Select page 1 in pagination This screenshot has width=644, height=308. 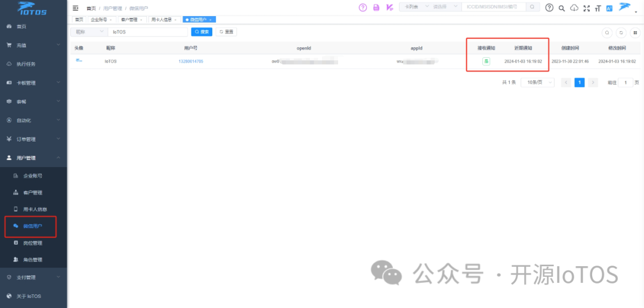tap(580, 82)
